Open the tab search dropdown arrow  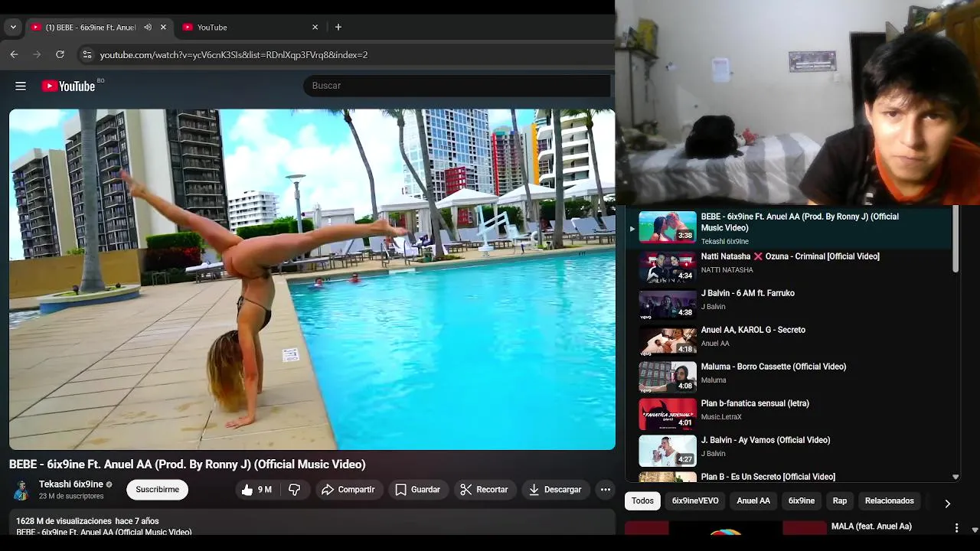(13, 27)
